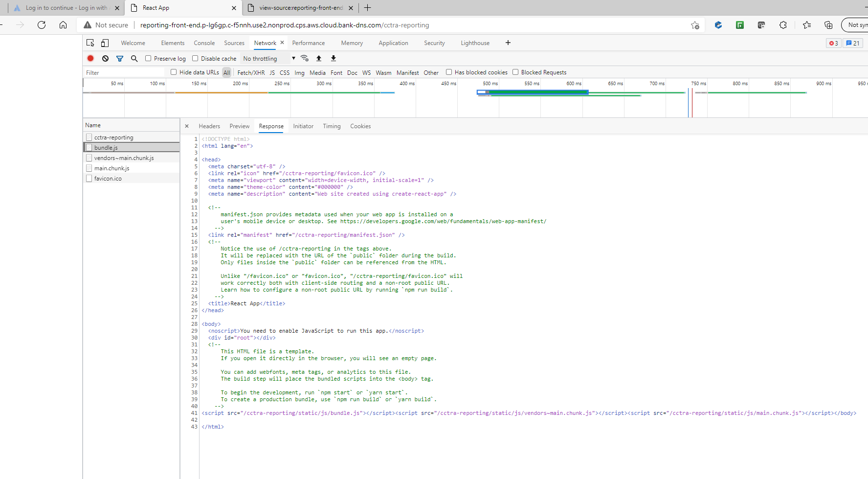Reload the page
This screenshot has width=868, height=479.
tap(42, 25)
